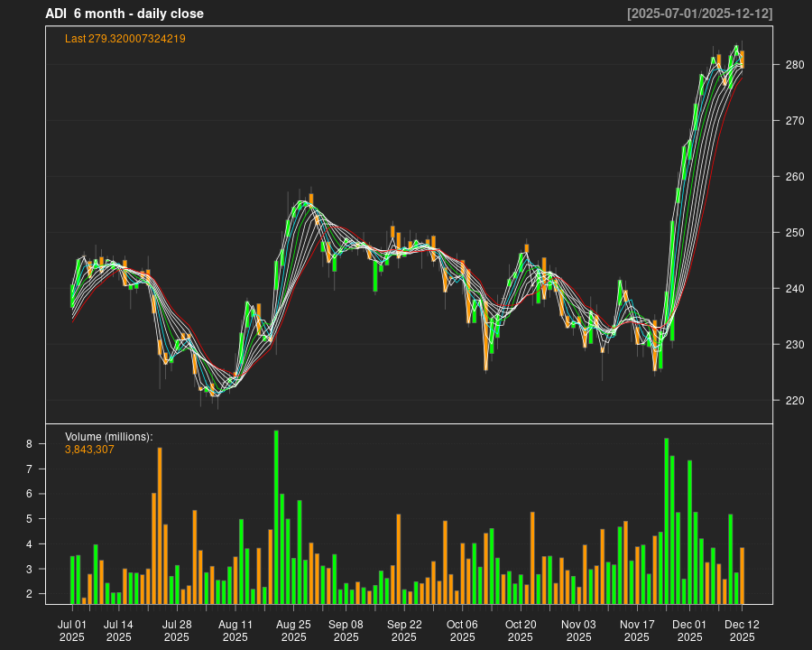Click the date range label in top-right corner
This screenshot has width=812, height=650.
[x=699, y=14]
